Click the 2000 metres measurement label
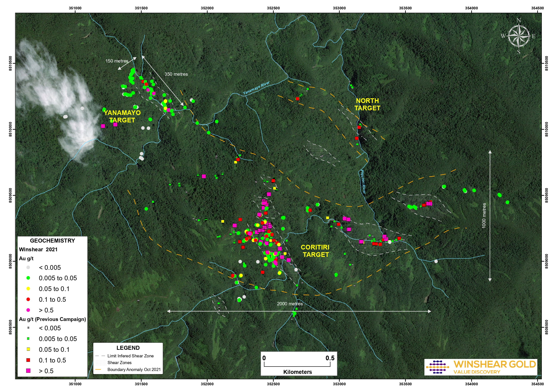 pyautogui.click(x=290, y=304)
